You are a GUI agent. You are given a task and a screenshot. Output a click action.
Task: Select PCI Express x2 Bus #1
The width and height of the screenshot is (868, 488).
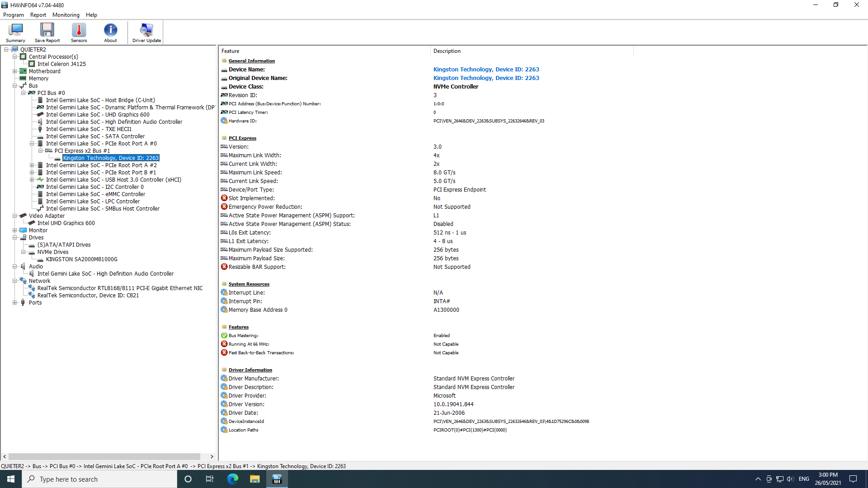click(82, 151)
